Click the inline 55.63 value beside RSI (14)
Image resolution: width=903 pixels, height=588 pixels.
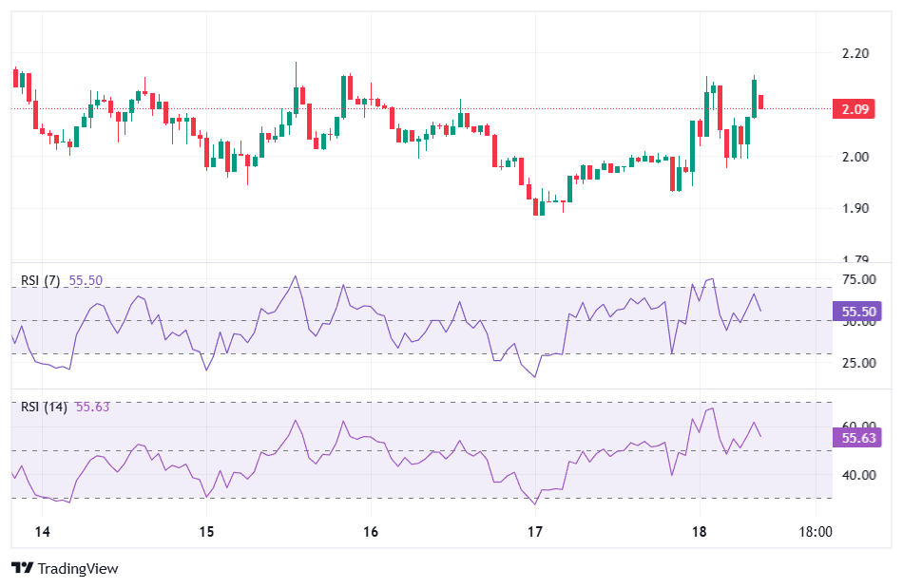(x=92, y=407)
